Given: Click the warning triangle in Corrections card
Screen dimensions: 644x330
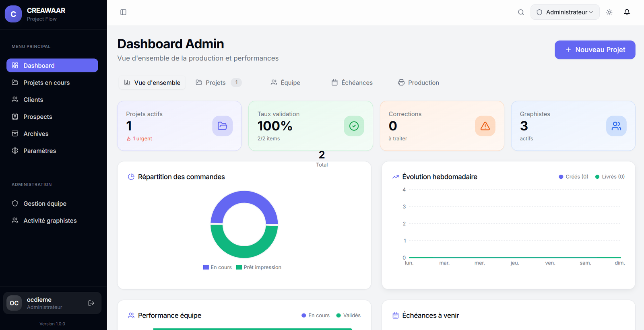Looking at the screenshot, I should (x=485, y=126).
